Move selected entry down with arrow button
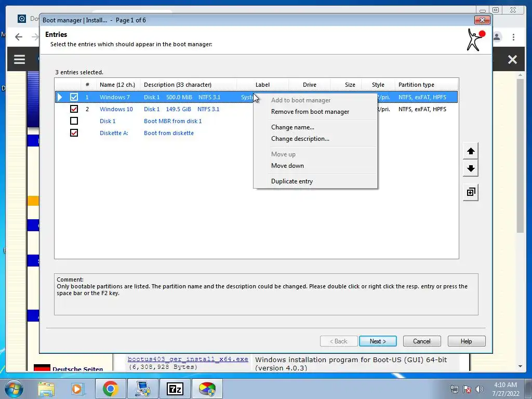 tap(471, 169)
